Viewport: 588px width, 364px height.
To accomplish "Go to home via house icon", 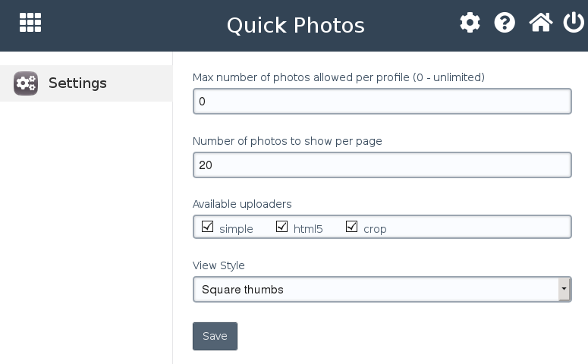I will point(540,23).
